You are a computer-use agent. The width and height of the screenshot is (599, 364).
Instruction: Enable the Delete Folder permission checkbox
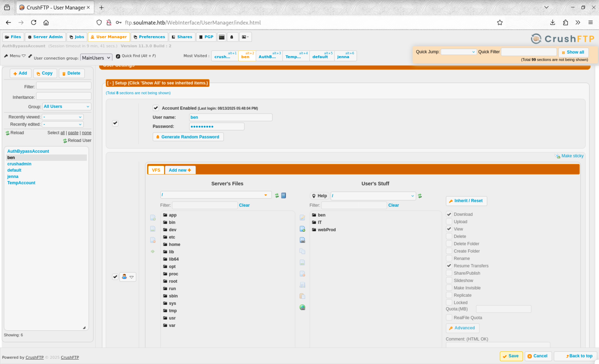[449, 244]
